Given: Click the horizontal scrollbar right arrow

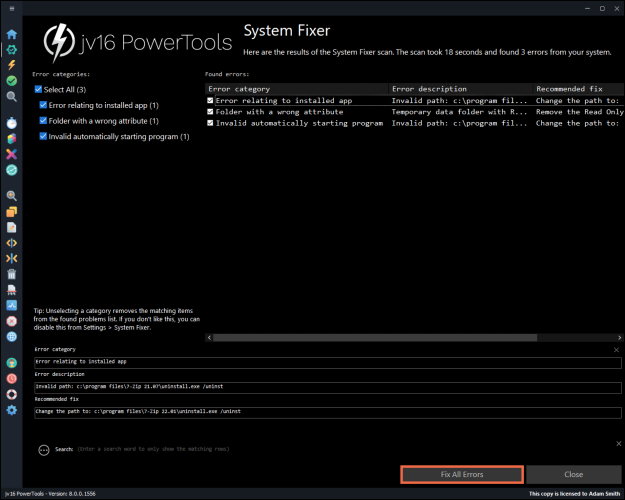Looking at the screenshot, I should pos(619,338).
